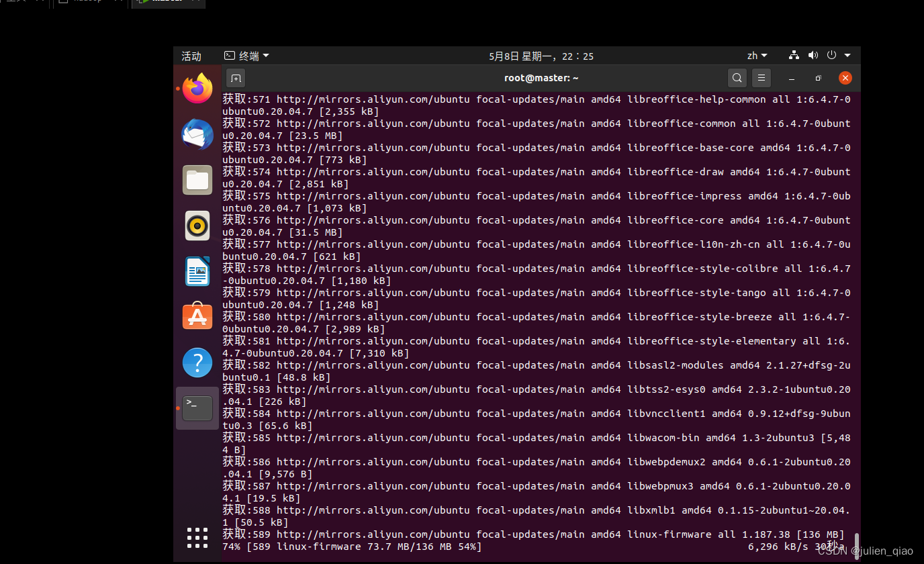Click the [31.5 MB] size text
This screenshot has height=564, width=924.
(316, 232)
